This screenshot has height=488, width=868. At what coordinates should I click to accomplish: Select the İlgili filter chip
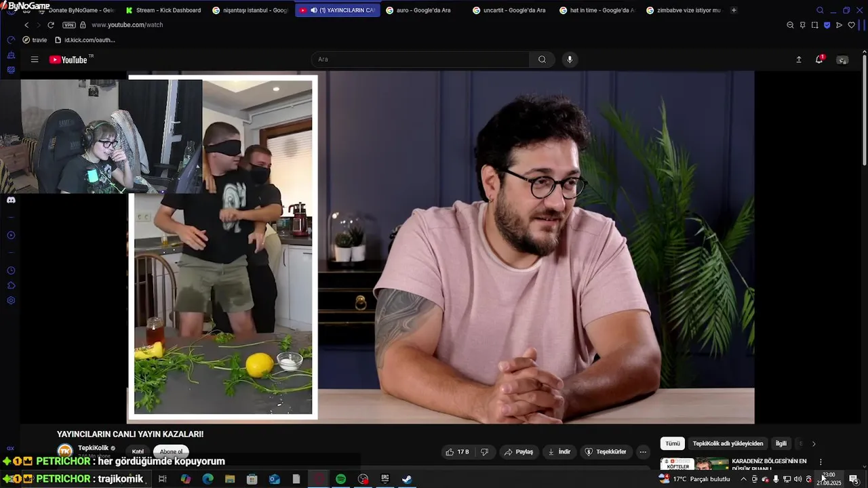coord(781,444)
